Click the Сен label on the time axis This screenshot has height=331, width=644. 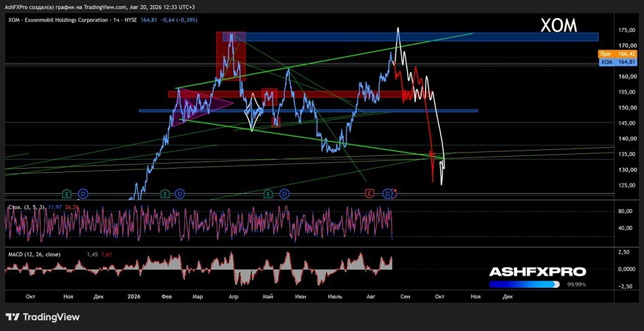pos(405,296)
